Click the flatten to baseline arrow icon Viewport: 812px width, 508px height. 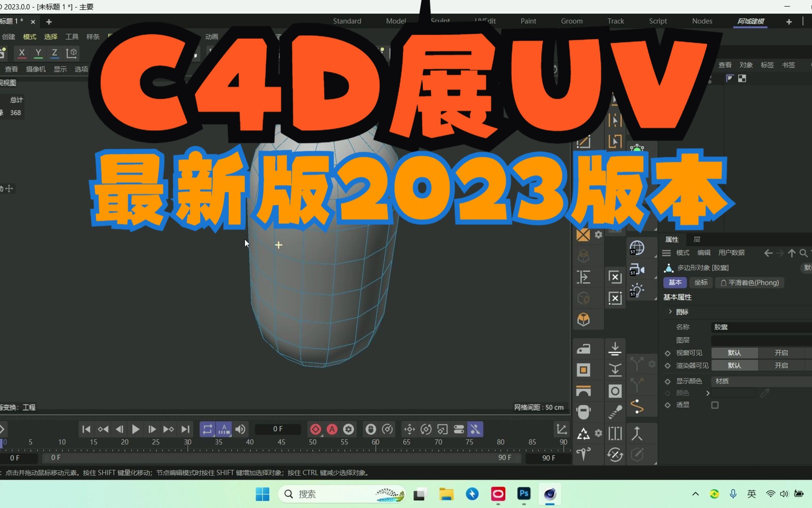coord(615,349)
